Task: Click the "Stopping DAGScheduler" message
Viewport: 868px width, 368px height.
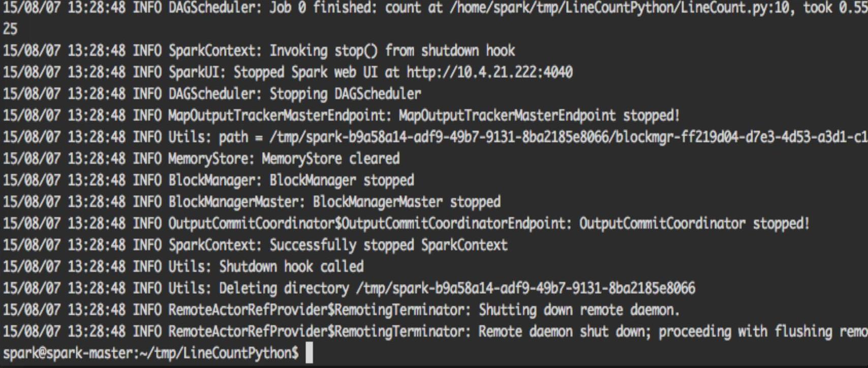Action: pyautogui.click(x=345, y=94)
